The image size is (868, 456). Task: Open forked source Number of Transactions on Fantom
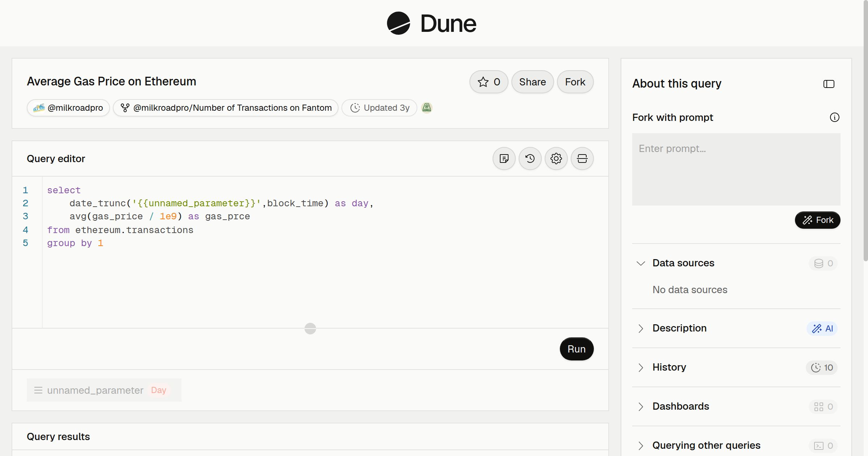(226, 108)
